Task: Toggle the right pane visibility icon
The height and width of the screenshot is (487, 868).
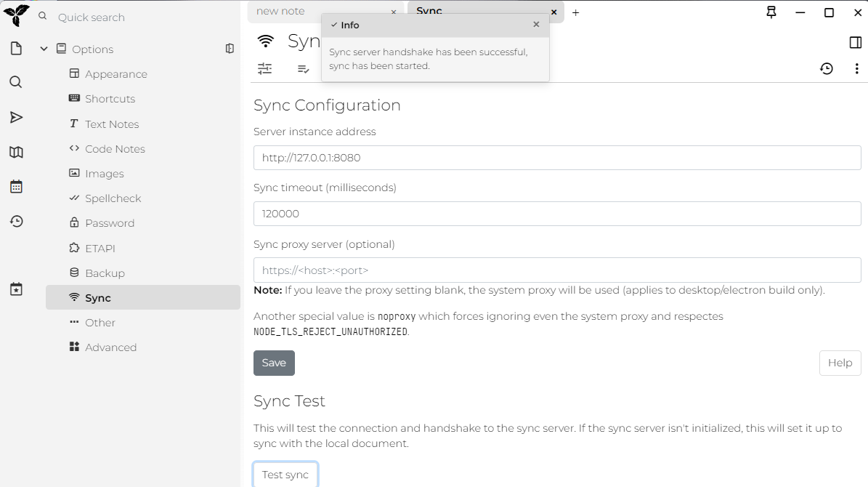Action: point(855,42)
